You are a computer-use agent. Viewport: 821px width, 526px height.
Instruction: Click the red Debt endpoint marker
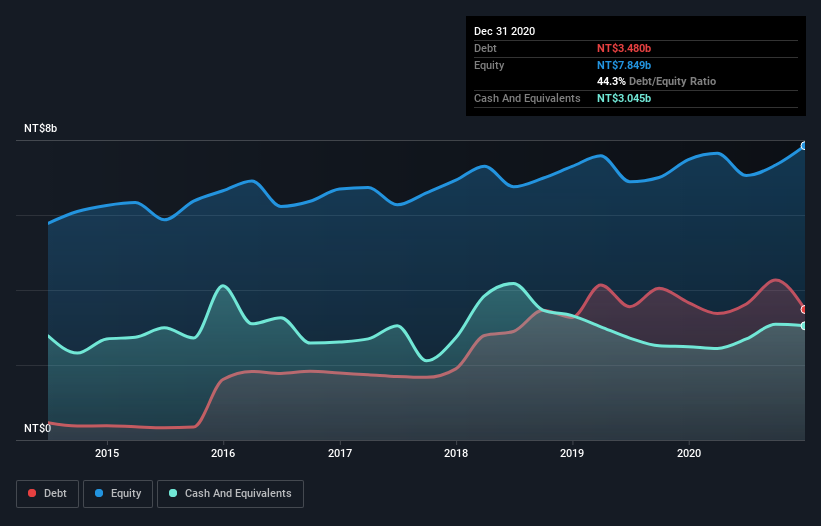(804, 310)
